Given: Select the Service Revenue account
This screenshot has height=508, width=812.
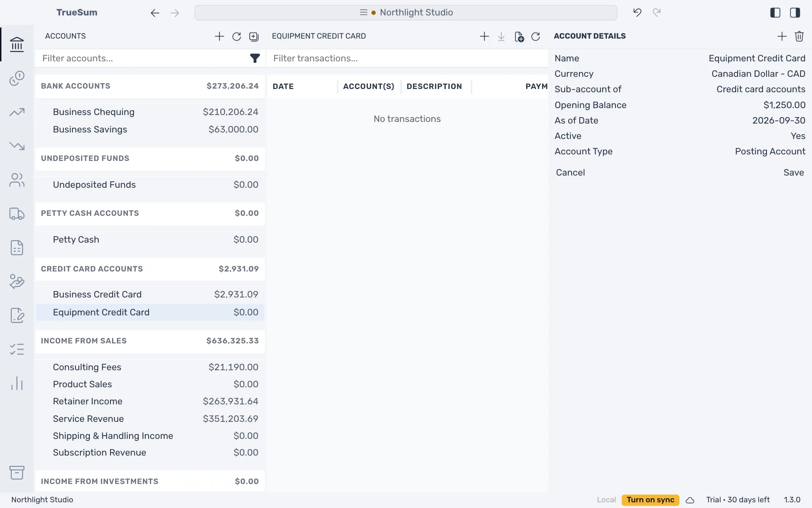Looking at the screenshot, I should [x=150, y=419].
